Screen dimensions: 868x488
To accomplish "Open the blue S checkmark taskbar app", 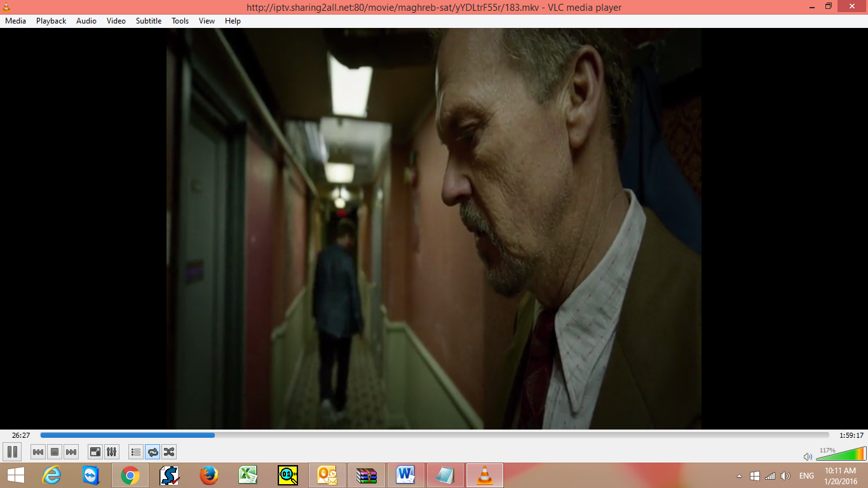I will pyautogui.click(x=170, y=475).
